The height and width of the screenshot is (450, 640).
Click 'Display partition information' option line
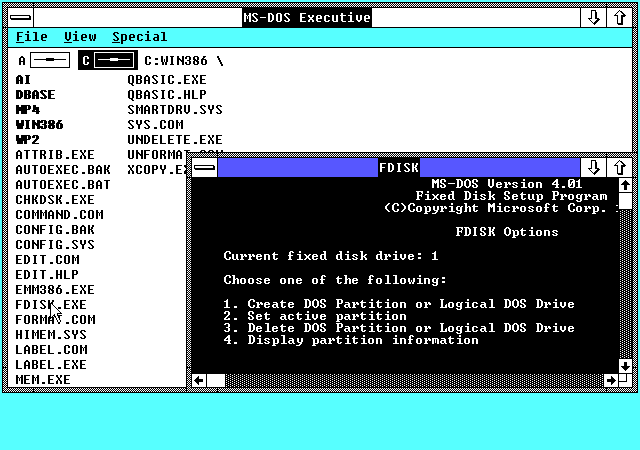(351, 340)
